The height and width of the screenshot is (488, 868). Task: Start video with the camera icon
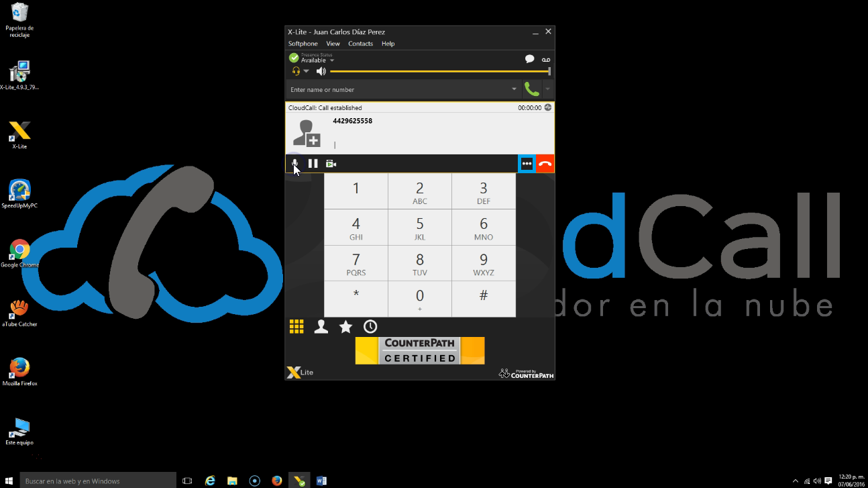pos(331,163)
